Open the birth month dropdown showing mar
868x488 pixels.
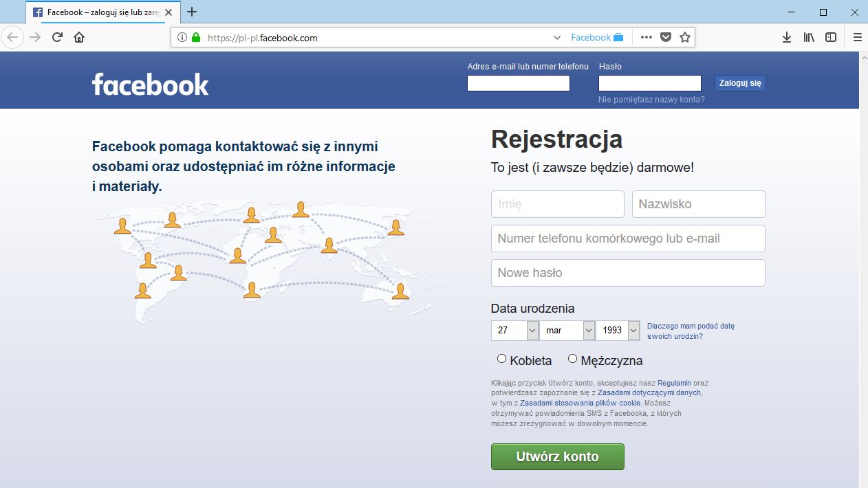(567, 331)
